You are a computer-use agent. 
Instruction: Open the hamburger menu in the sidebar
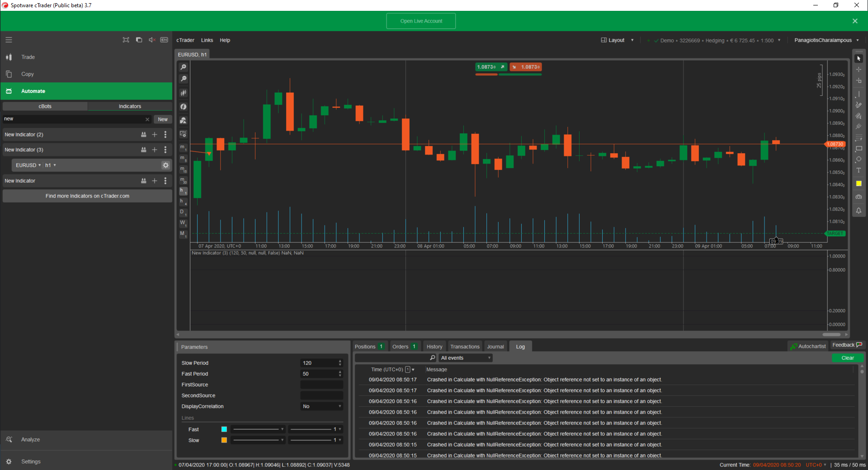point(9,40)
